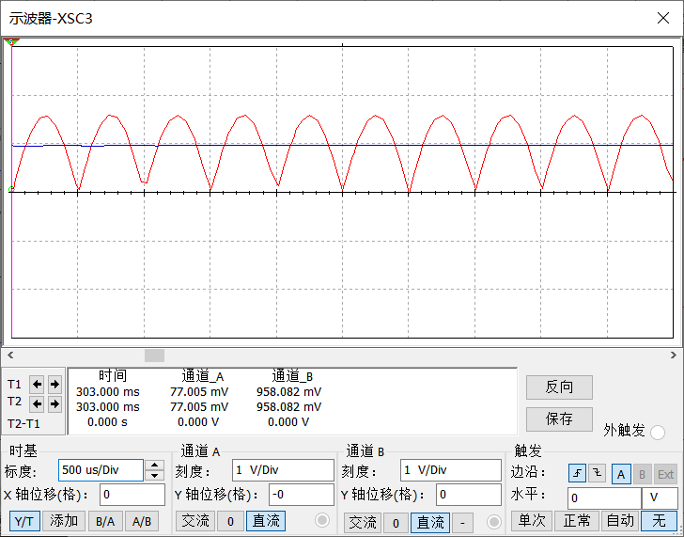Choose trigger source B

642,474
